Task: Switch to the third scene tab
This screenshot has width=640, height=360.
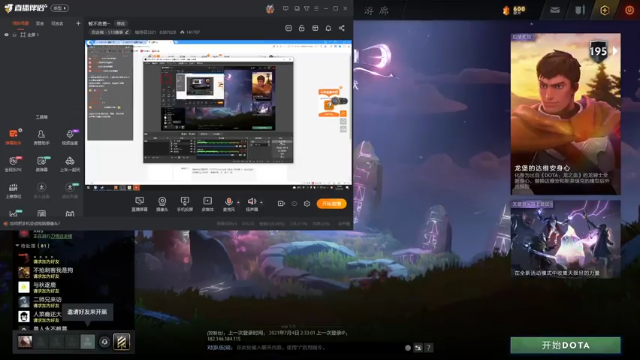Action: click(57, 23)
